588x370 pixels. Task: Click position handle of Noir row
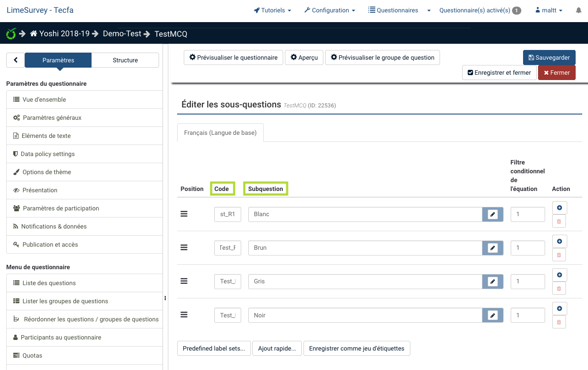184,315
